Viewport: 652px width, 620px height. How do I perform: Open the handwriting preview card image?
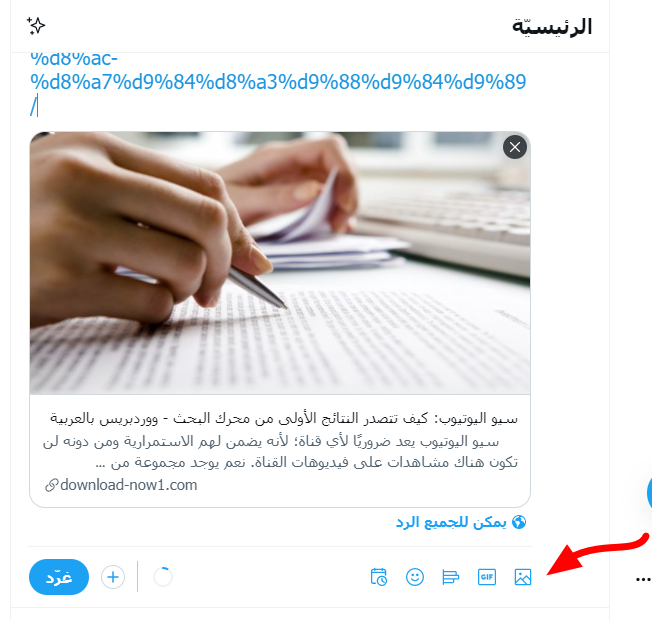[x=280, y=263]
